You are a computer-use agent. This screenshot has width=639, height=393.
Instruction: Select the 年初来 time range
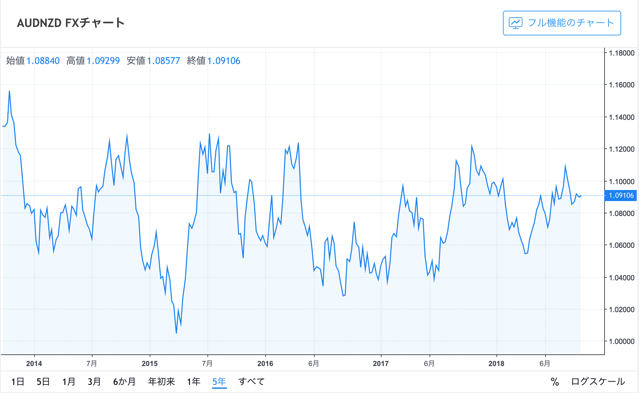click(161, 382)
